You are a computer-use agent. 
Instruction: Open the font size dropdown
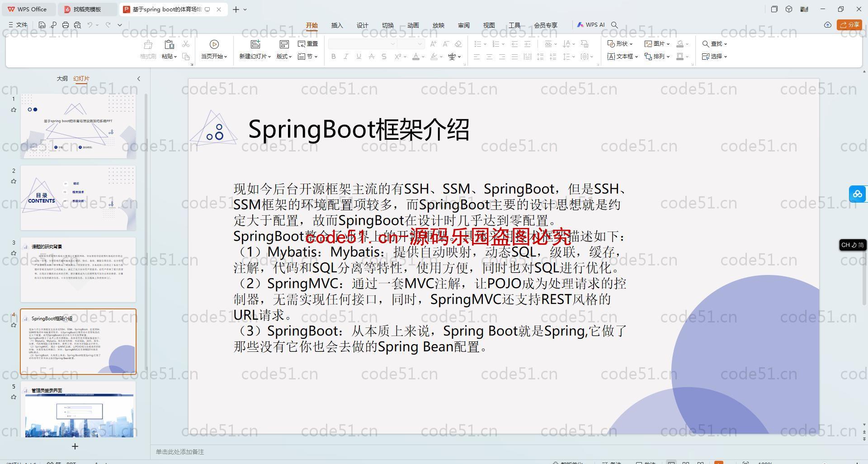(x=420, y=44)
